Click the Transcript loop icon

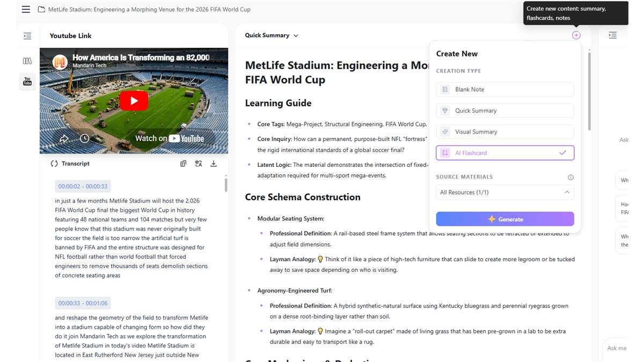click(54, 164)
